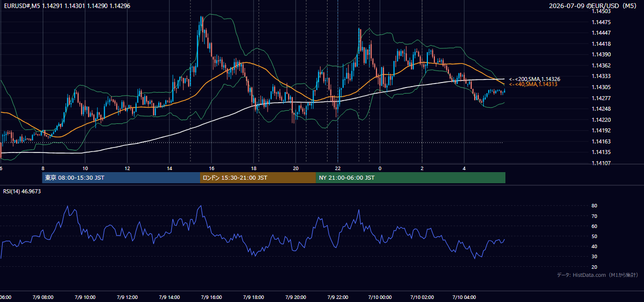Click price axis label 1.14163
The height and width of the screenshot is (302, 644).
[x=601, y=141]
